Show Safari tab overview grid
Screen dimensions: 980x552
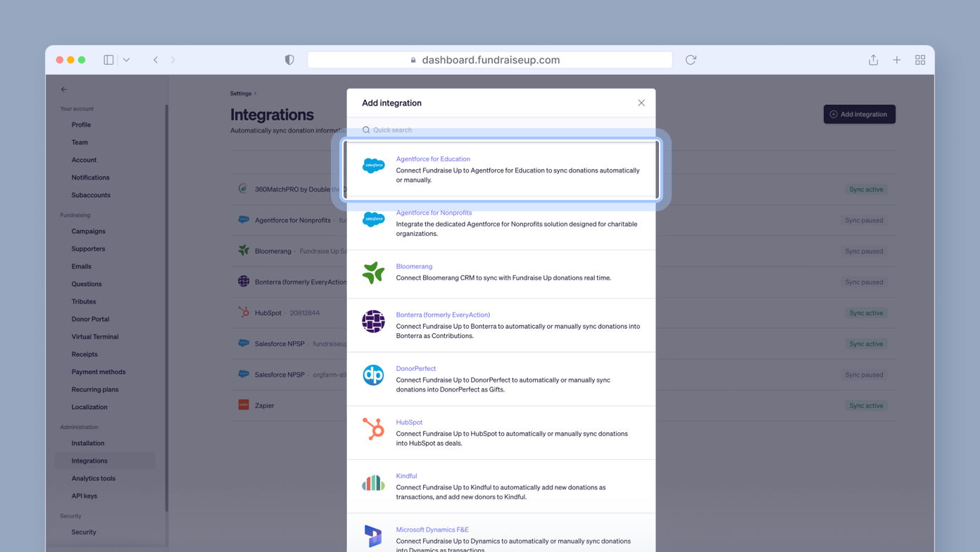click(920, 60)
